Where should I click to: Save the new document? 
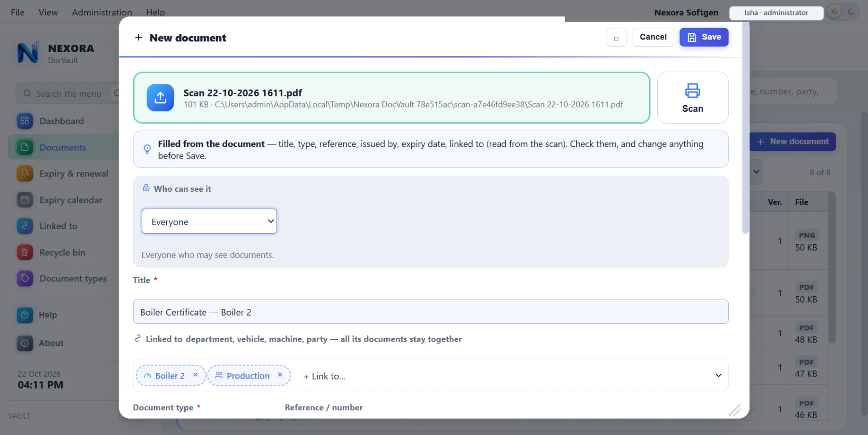pyautogui.click(x=704, y=37)
